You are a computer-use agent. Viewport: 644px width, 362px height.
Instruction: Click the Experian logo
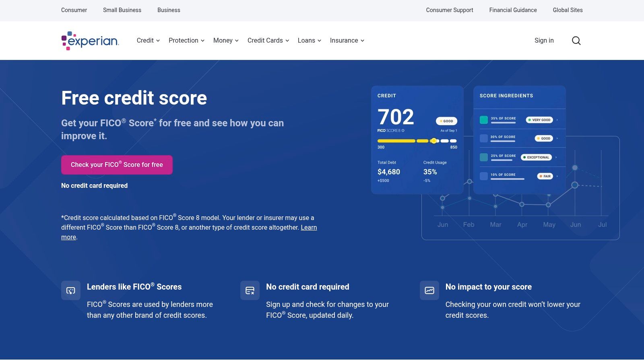[90, 41]
